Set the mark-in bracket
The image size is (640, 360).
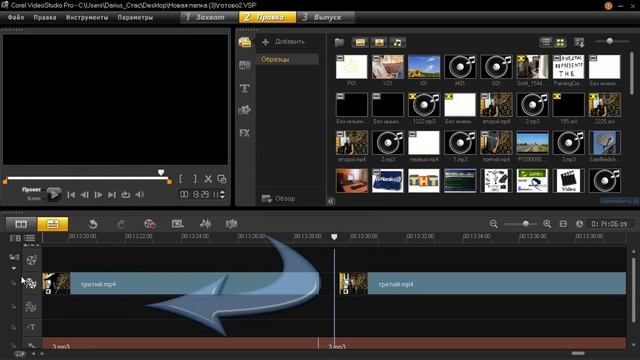pyautogui.click(x=181, y=179)
